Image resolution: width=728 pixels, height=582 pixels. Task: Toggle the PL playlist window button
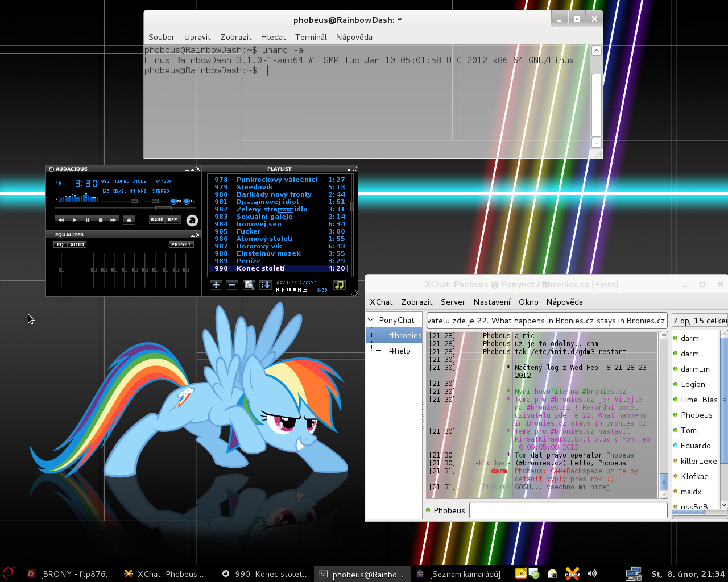coord(189,201)
